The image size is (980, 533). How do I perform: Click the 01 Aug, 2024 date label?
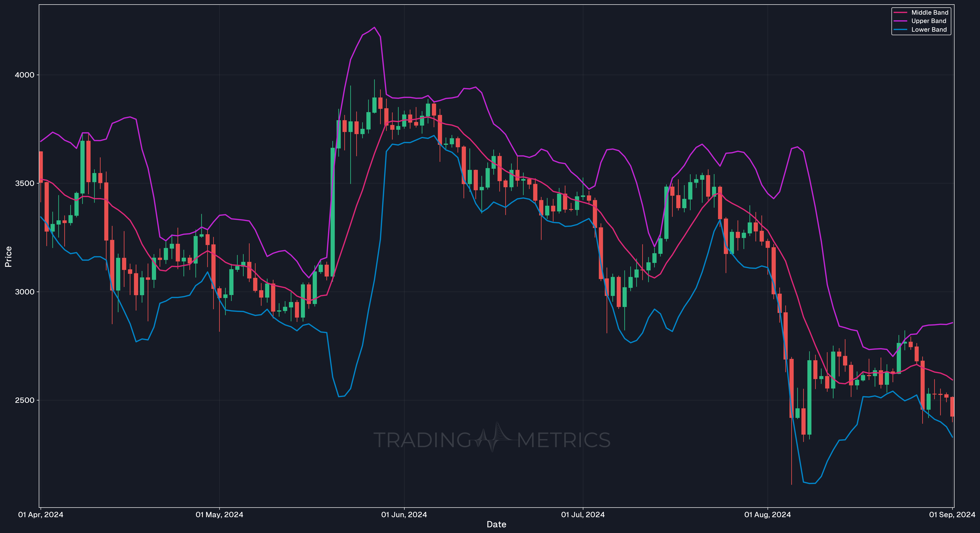[767, 515]
